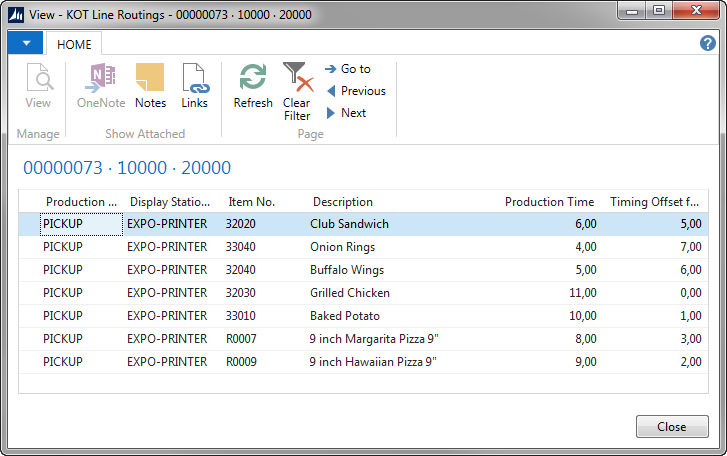Select the Baked Potato row
727x456 pixels.
tap(345, 316)
